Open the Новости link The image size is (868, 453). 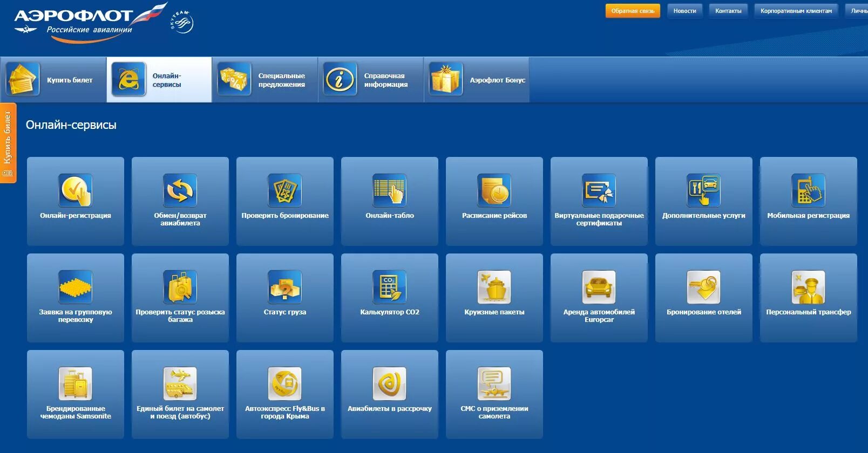click(x=685, y=11)
